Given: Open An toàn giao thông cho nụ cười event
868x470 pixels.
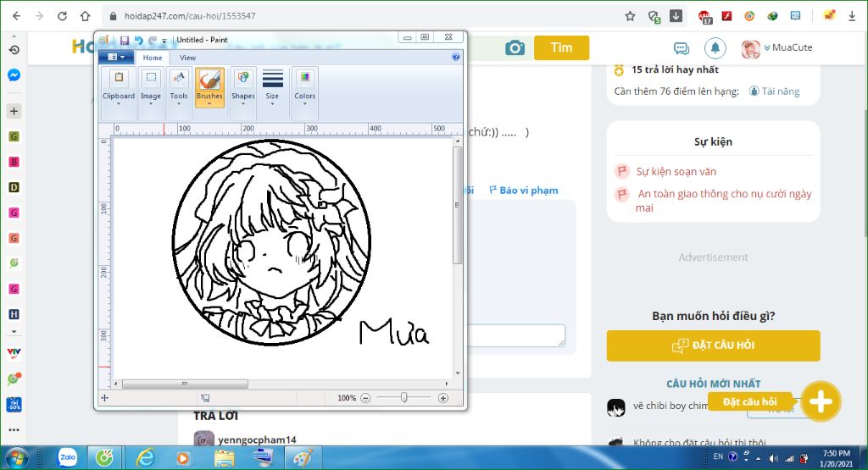Looking at the screenshot, I should pyautogui.click(x=724, y=200).
